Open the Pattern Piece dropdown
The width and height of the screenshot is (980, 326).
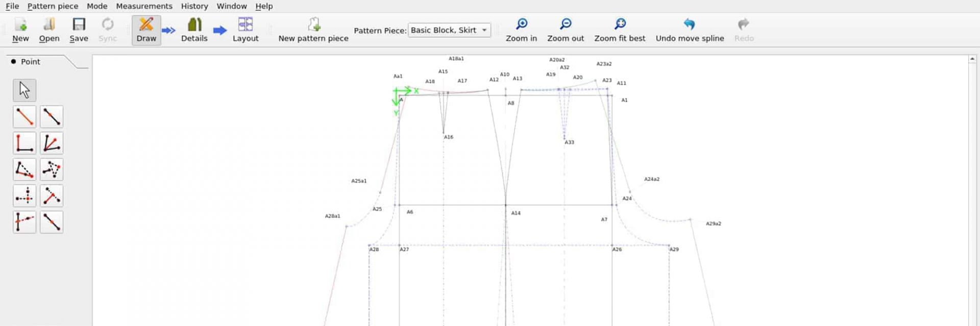(449, 30)
